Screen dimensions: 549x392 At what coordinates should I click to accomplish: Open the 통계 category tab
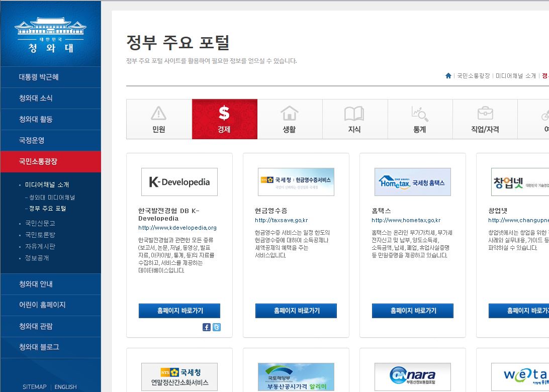[420, 119]
